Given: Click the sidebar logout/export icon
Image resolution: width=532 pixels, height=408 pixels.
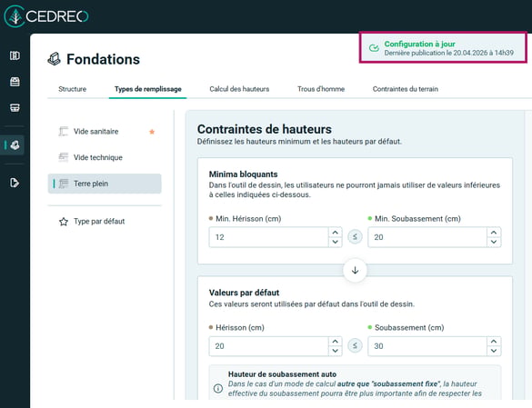Looking at the screenshot, I should (x=15, y=183).
